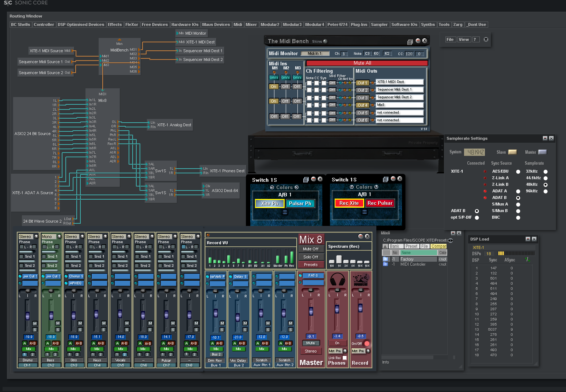Image resolution: width=566 pixels, height=392 pixels.
Task: Select the Pulsar Ph switch button
Action: coord(300,204)
